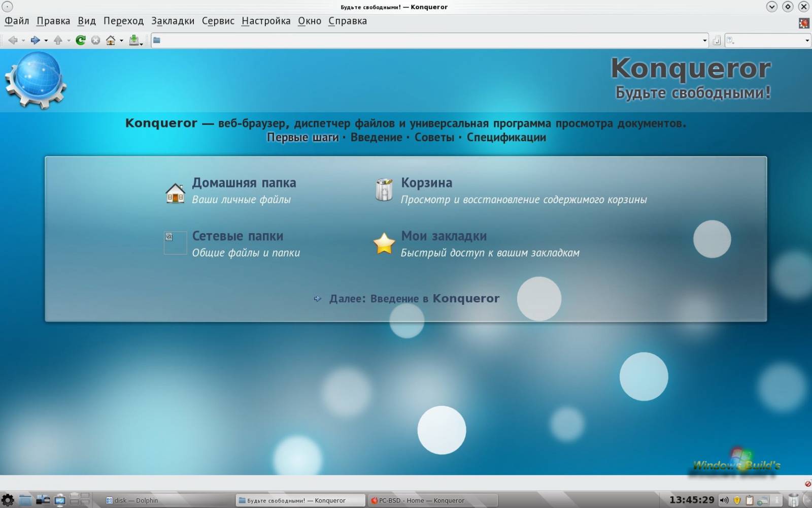Stop loading with the grey X icon
This screenshot has width=812, height=508.
point(95,40)
